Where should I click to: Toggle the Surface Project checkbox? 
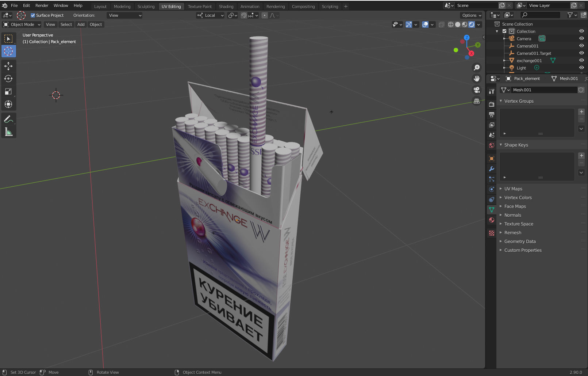pos(33,15)
